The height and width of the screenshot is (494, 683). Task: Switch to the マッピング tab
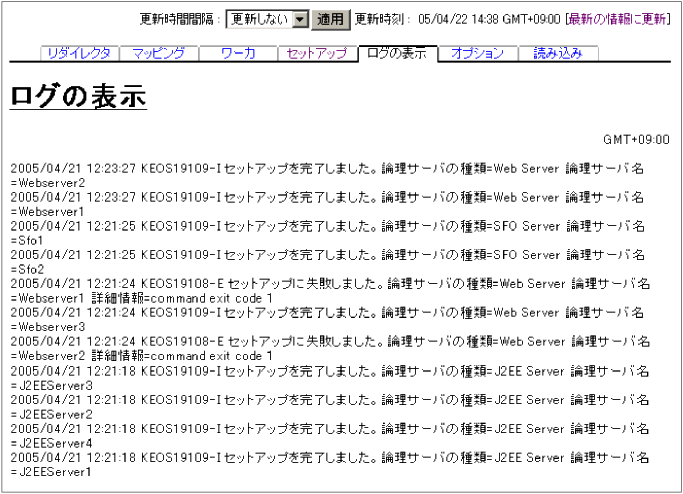tap(159, 53)
